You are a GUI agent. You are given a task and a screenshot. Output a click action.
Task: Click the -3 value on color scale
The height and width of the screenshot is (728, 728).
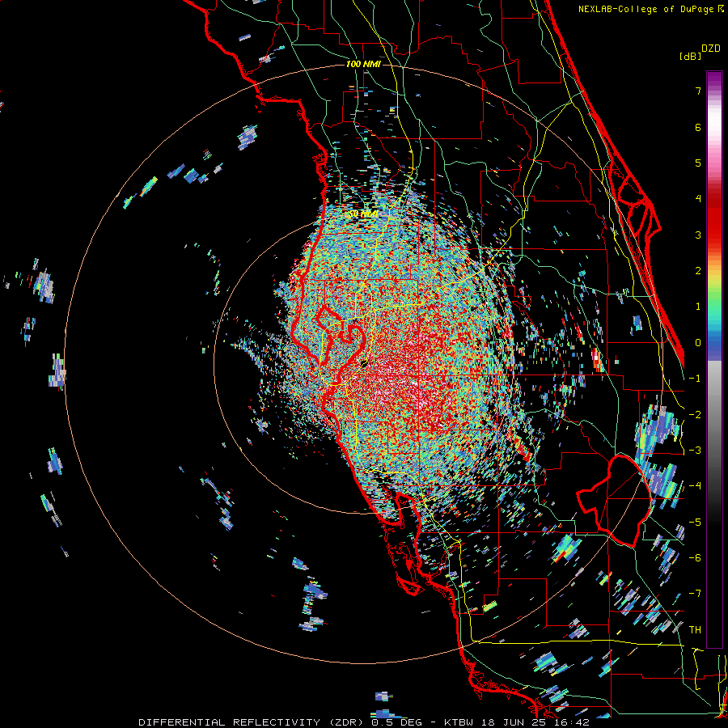tap(695, 451)
